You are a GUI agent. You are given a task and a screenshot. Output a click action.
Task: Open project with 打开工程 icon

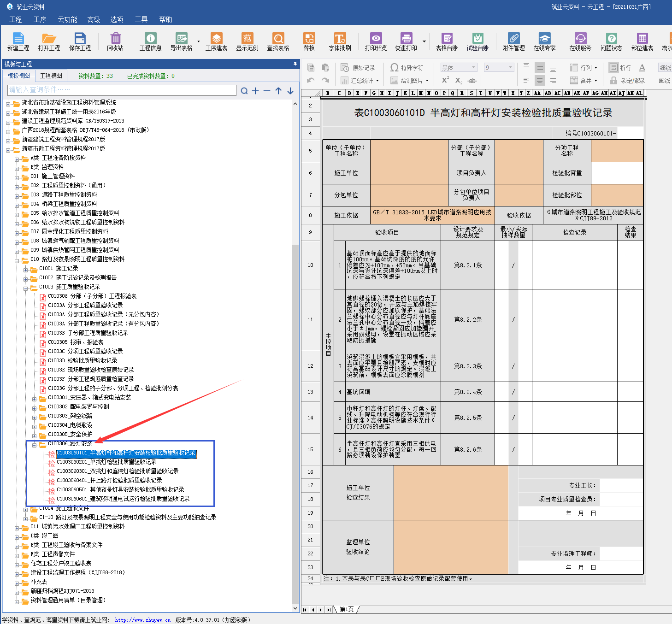point(49,41)
